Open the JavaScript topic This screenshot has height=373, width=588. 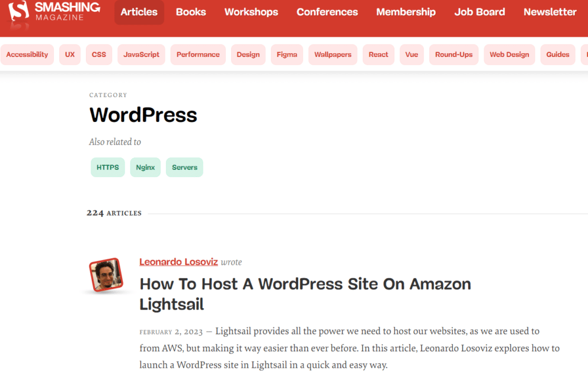141,54
